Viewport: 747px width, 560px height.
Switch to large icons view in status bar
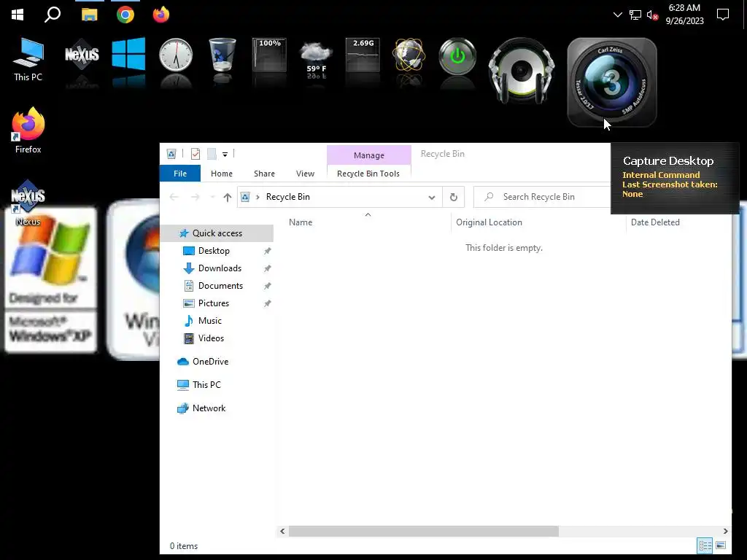[x=721, y=545]
